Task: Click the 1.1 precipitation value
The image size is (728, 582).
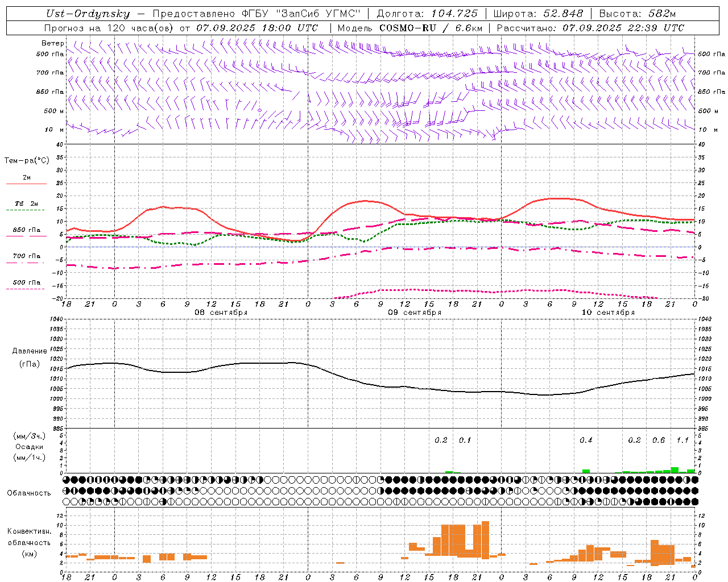Action: [x=682, y=440]
